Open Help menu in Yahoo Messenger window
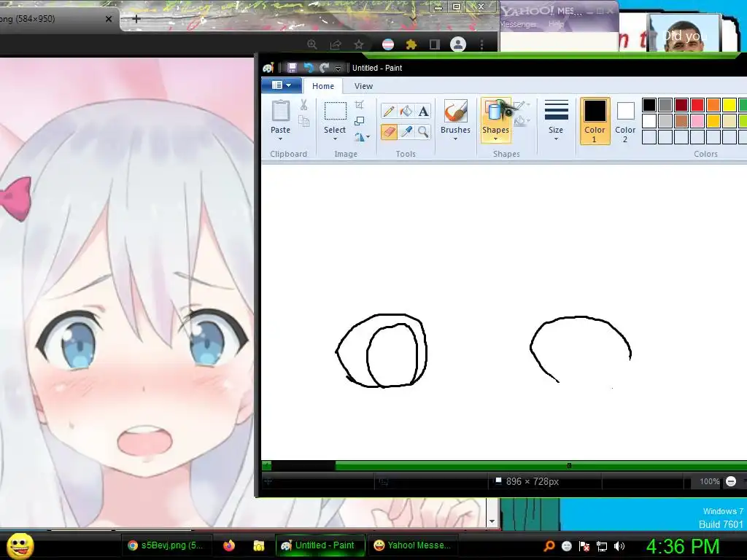 556,24
